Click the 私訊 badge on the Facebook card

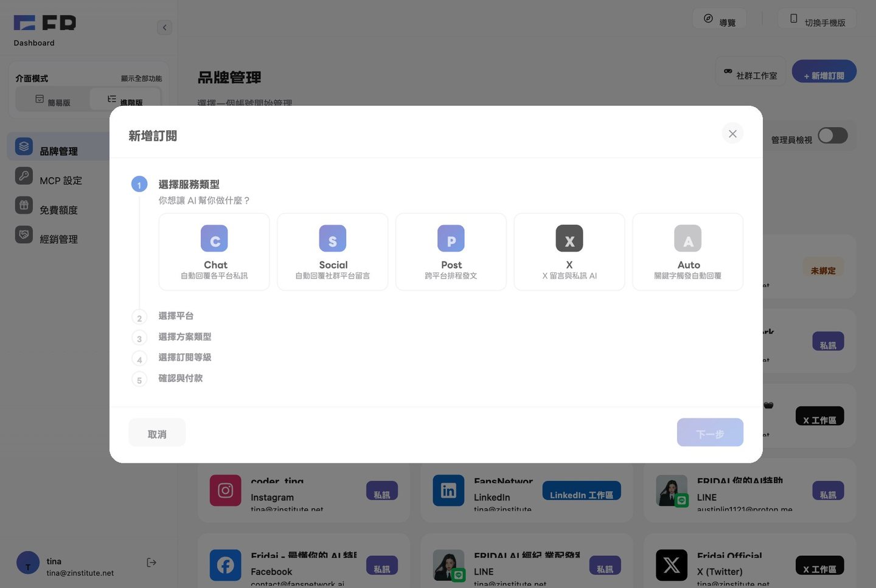tap(382, 566)
